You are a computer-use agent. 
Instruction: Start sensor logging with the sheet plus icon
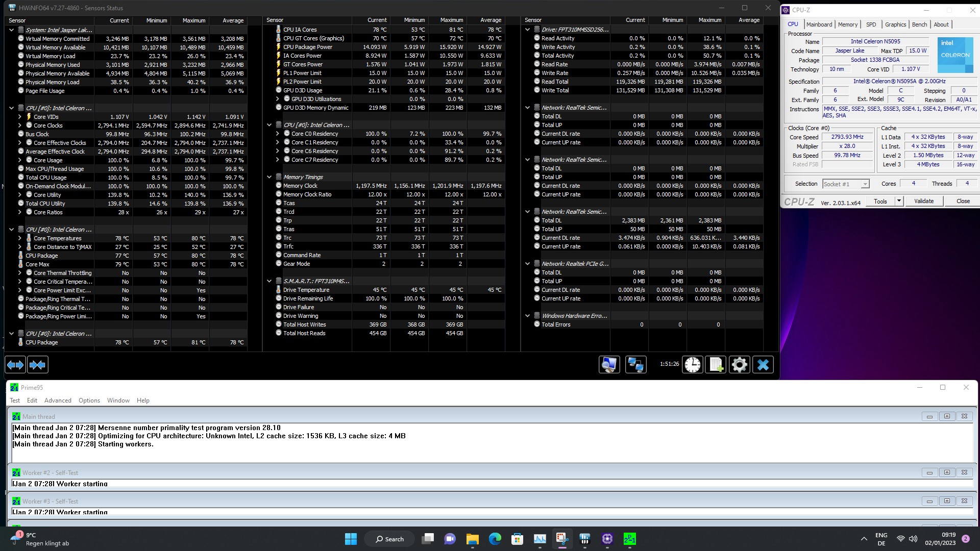716,364
